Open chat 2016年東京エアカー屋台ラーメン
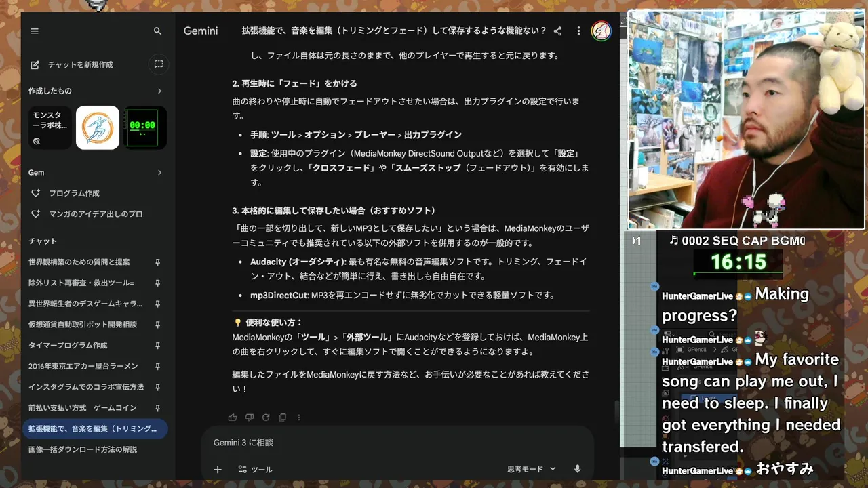The height and width of the screenshot is (488, 868). (85, 367)
